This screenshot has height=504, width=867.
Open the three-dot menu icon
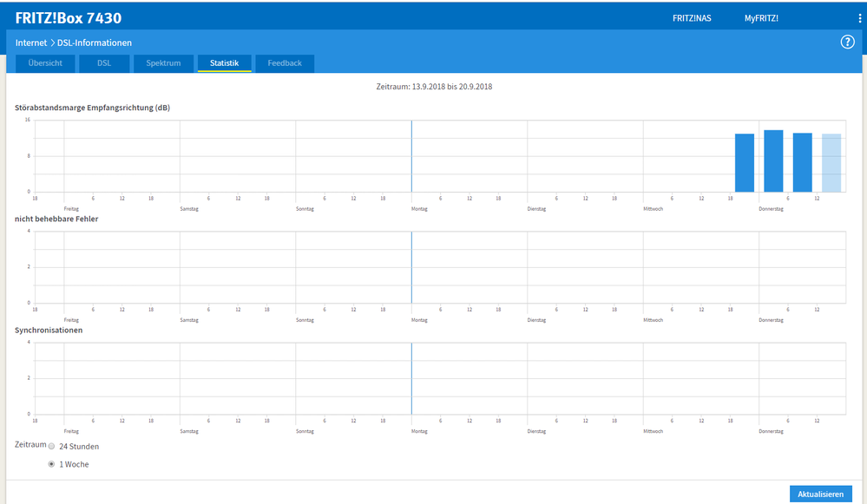pyautogui.click(x=860, y=18)
